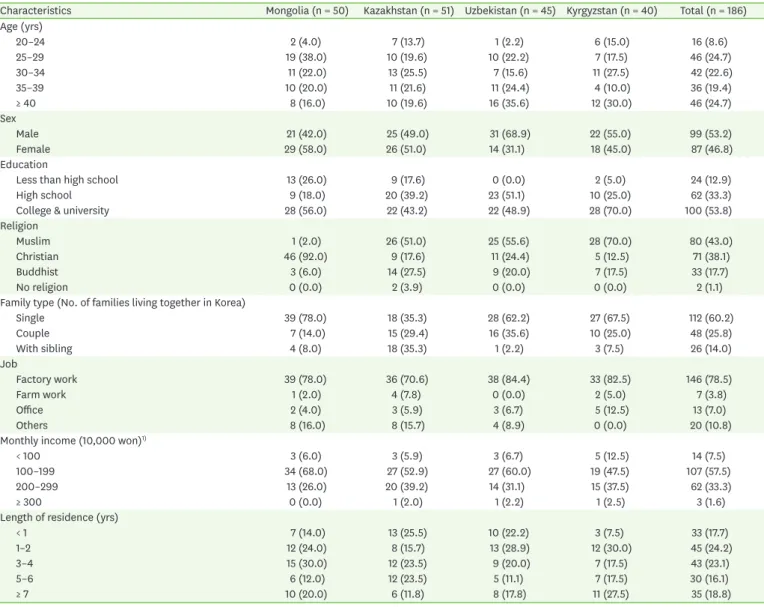Click the 'Education' section label
764x607 pixels.
[24, 165]
